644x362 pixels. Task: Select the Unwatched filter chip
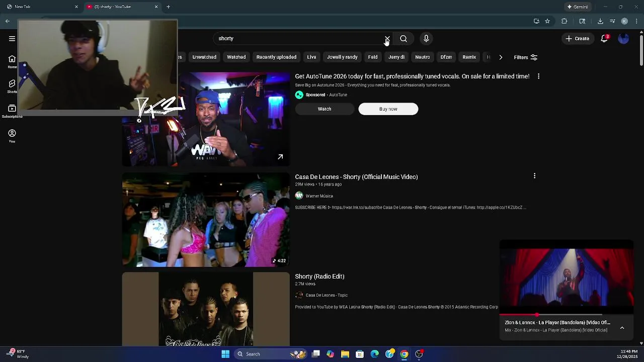pos(204,57)
